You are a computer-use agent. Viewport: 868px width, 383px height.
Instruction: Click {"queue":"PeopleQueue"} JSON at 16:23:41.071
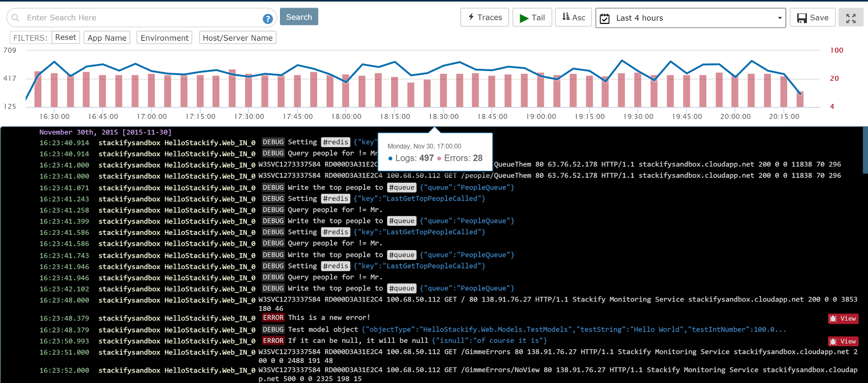pos(467,188)
